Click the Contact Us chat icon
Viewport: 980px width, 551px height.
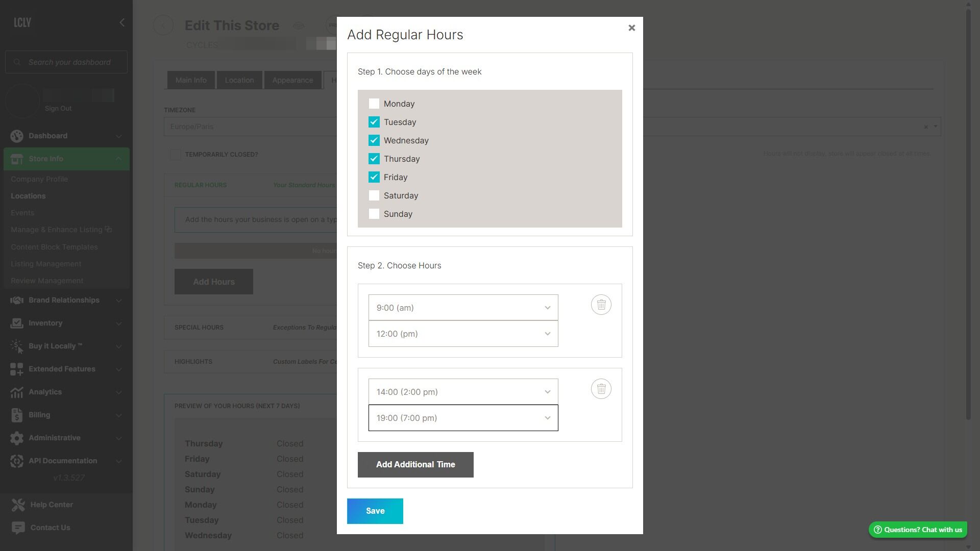(18, 528)
